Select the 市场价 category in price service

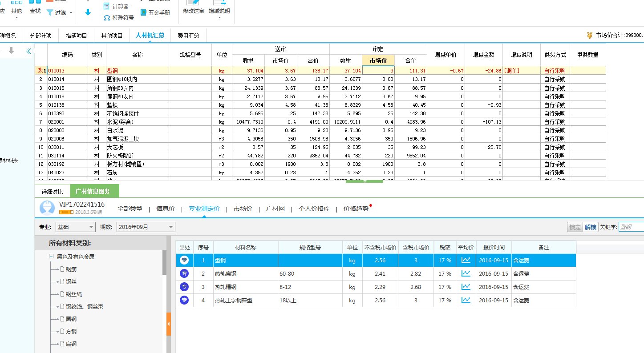coord(243,209)
